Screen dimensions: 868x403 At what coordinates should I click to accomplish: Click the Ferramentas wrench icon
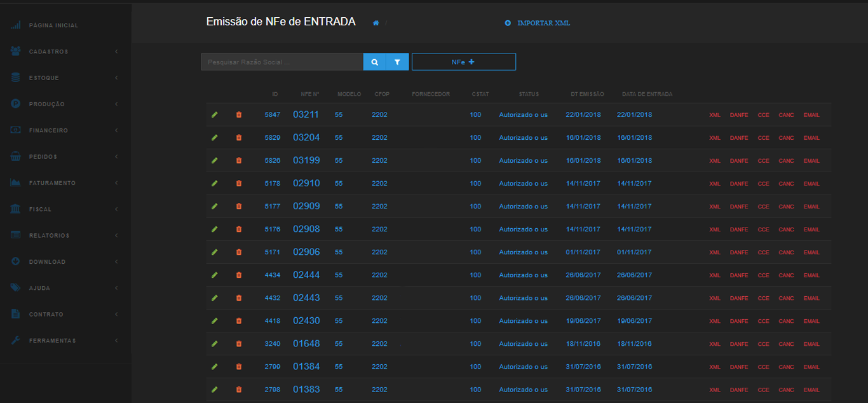16,341
